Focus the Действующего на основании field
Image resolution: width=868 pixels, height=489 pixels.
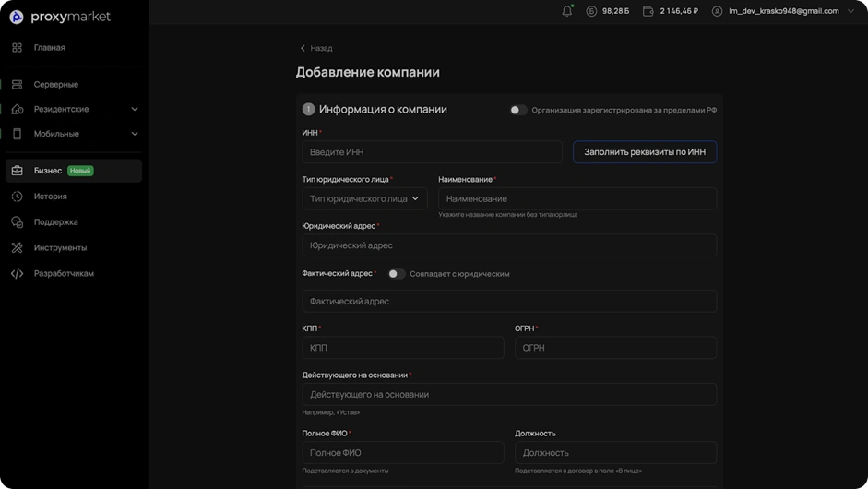[509, 394]
